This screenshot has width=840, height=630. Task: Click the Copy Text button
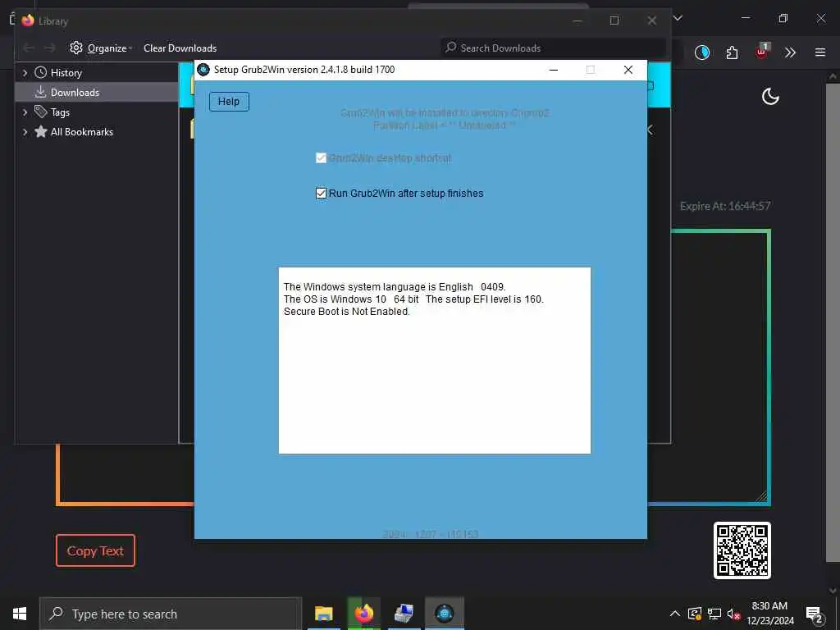pos(95,550)
